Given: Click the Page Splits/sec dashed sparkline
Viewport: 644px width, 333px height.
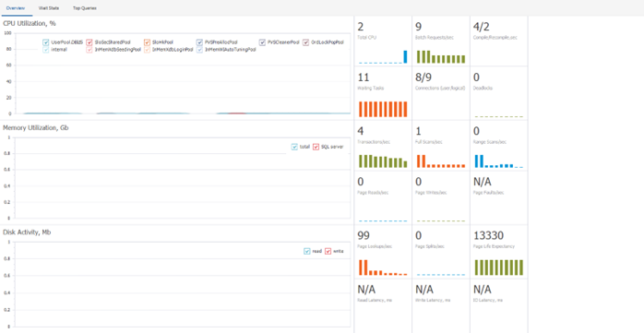Looking at the screenshot, I should point(441,274).
